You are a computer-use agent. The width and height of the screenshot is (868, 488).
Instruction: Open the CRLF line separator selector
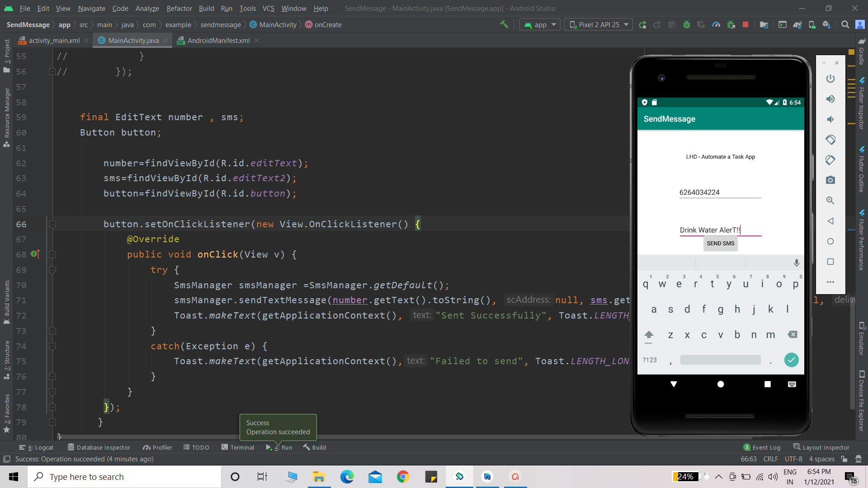[770, 459]
